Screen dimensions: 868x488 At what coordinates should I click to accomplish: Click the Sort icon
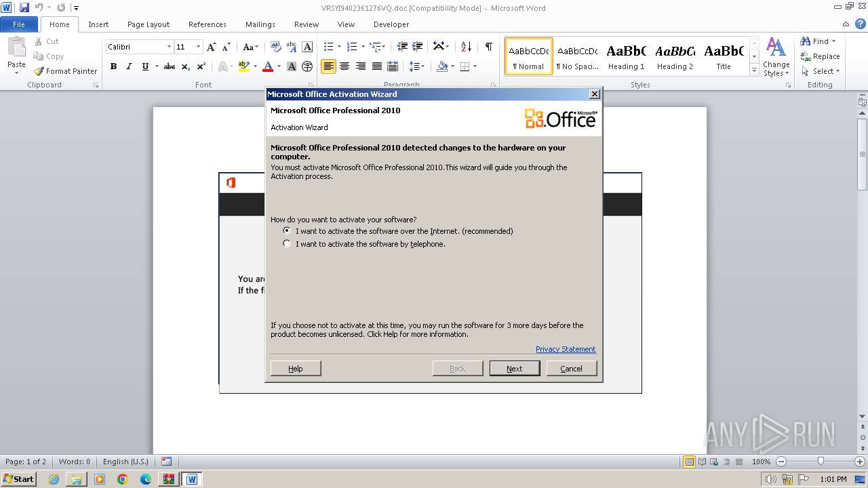(x=466, y=47)
